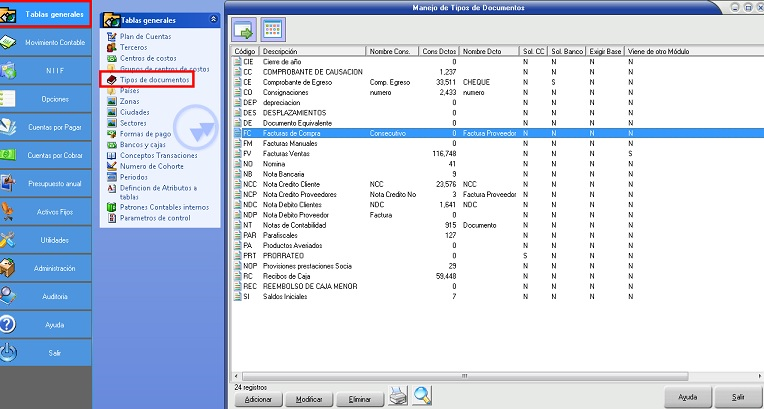Open the Ayuda question mark sidebar icon
This screenshot has height=409, width=764.
pos(9,324)
